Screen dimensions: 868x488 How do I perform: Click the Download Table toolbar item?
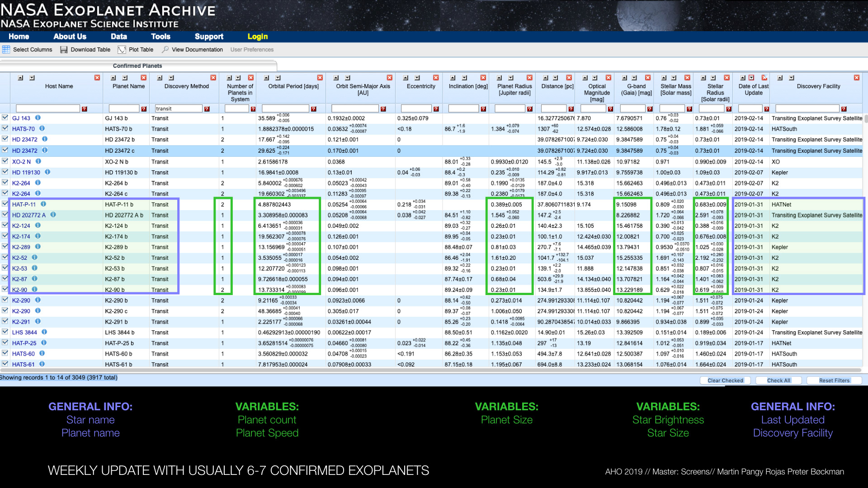click(x=85, y=50)
